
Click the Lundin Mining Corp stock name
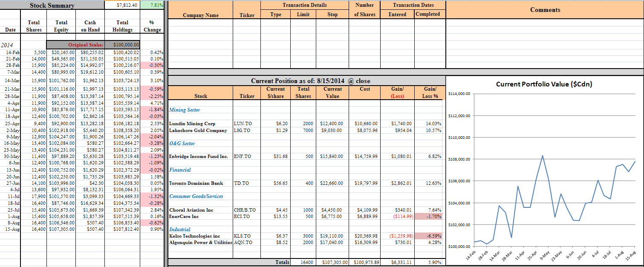(x=192, y=123)
